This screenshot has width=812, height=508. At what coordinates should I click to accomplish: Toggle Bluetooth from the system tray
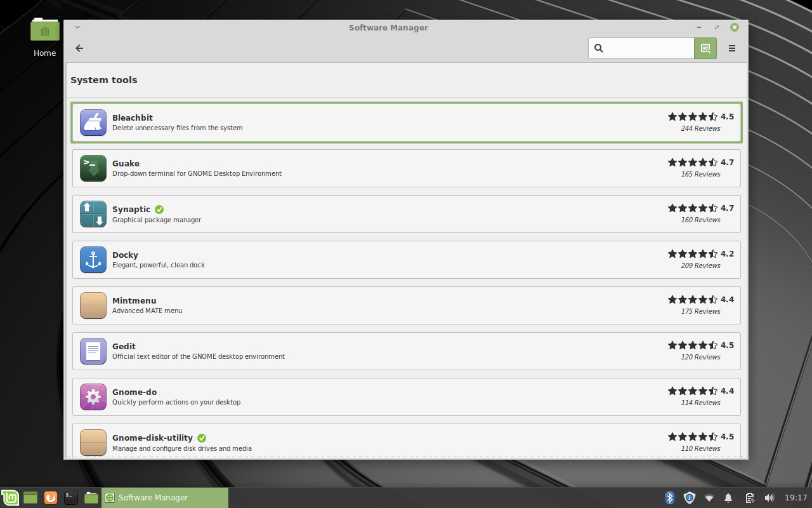coord(669,497)
